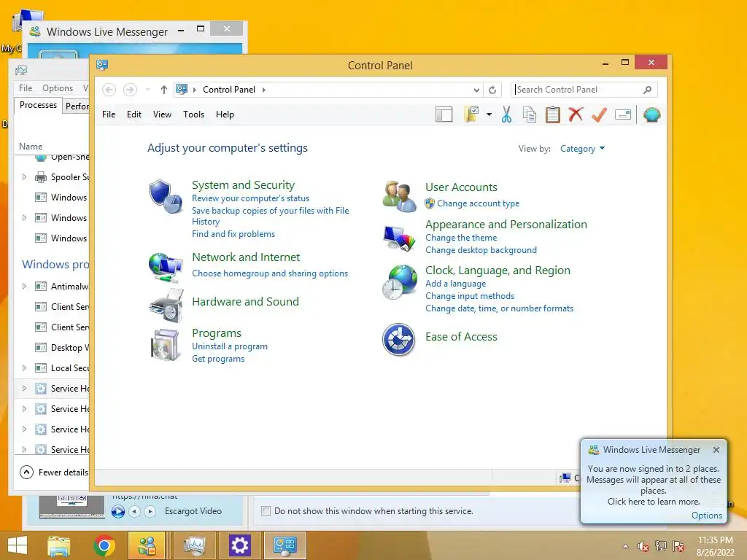Click the Clock, Language, and Region icon
The image size is (747, 560).
click(x=399, y=282)
